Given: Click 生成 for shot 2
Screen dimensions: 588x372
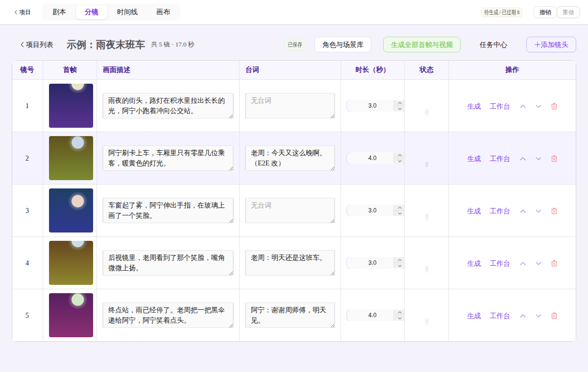Looking at the screenshot, I should [x=474, y=159].
